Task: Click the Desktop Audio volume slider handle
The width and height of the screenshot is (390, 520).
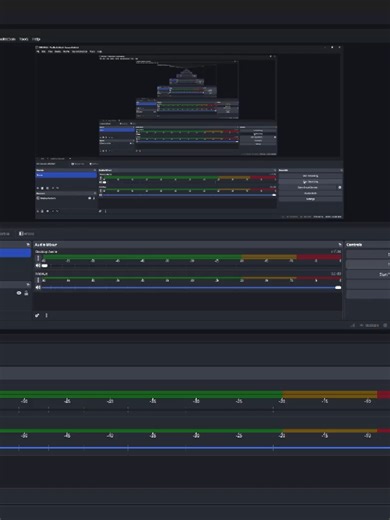Action: coord(45,266)
